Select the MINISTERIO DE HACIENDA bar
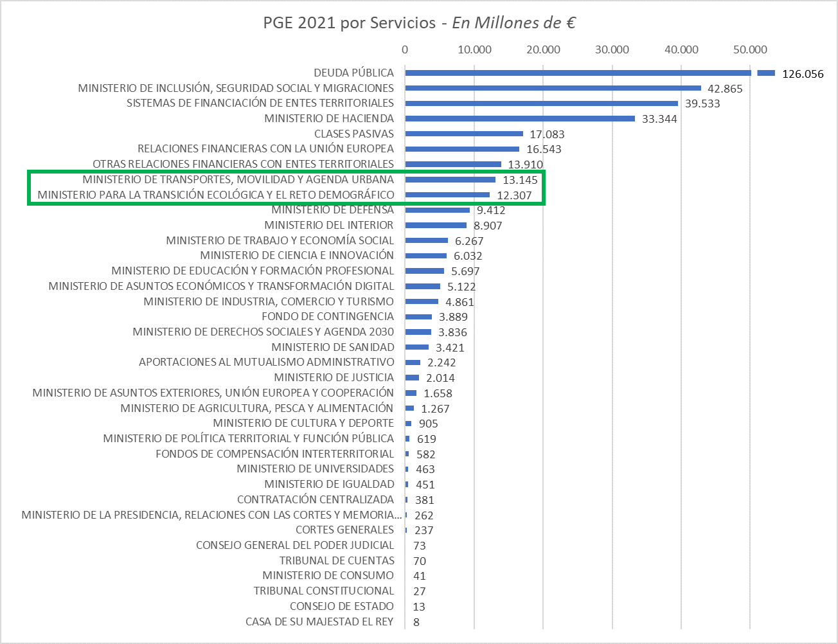Image resolution: width=838 pixels, height=644 pixels. (519, 118)
